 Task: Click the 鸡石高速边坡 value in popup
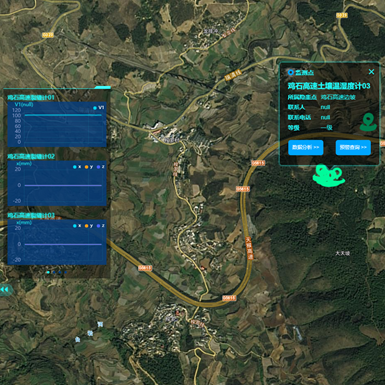pos(338,97)
